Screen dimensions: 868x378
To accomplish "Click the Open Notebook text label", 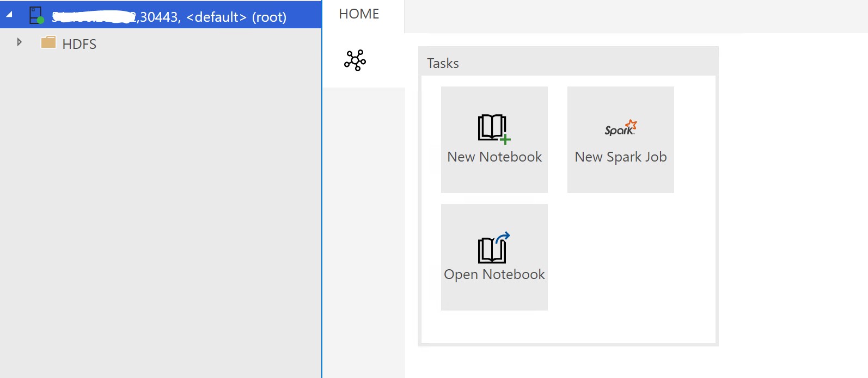I will pos(494,275).
